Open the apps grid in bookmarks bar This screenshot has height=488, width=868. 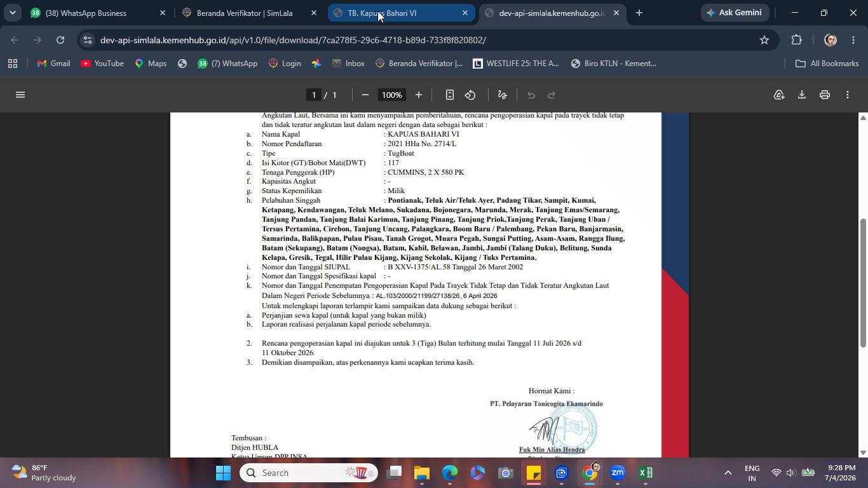coord(13,64)
